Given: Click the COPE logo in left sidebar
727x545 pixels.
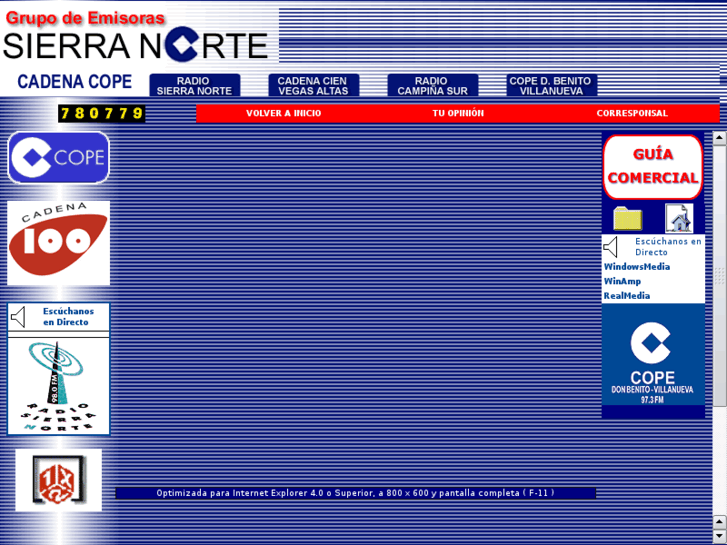Looking at the screenshot, I should (x=58, y=158).
